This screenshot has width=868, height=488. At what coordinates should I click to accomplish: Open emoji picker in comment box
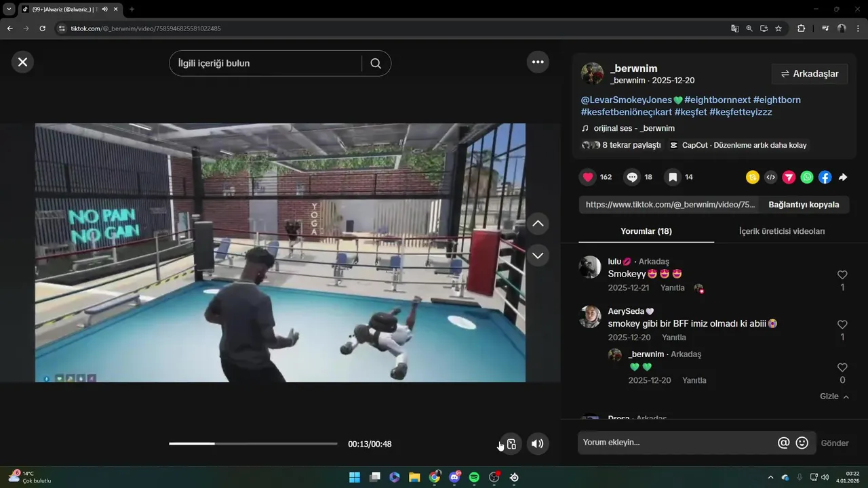point(802,443)
